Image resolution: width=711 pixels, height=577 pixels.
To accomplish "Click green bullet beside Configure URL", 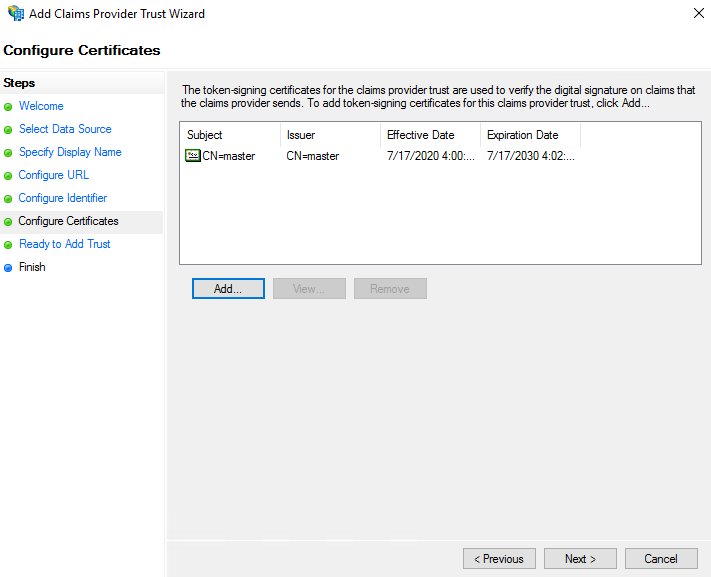I will (9, 176).
